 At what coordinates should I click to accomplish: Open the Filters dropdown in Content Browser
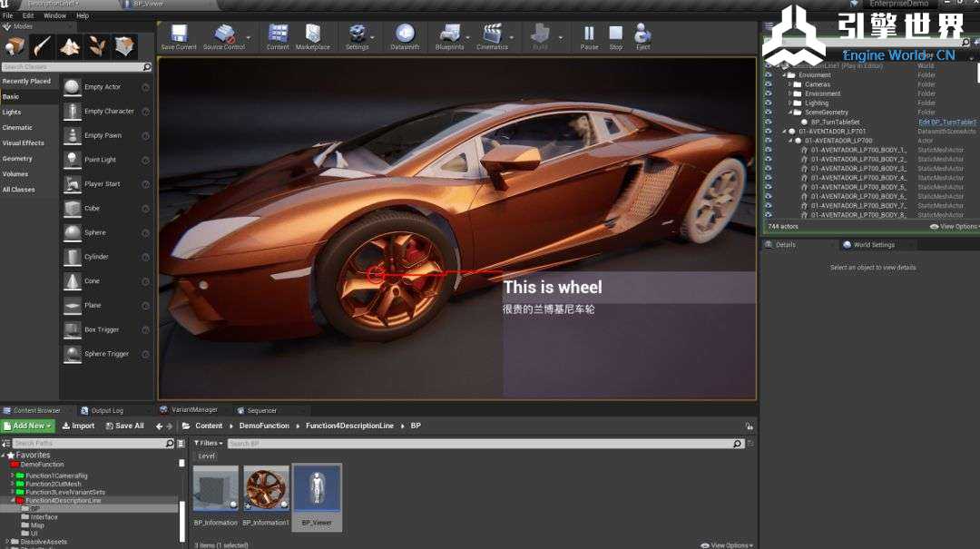point(209,444)
